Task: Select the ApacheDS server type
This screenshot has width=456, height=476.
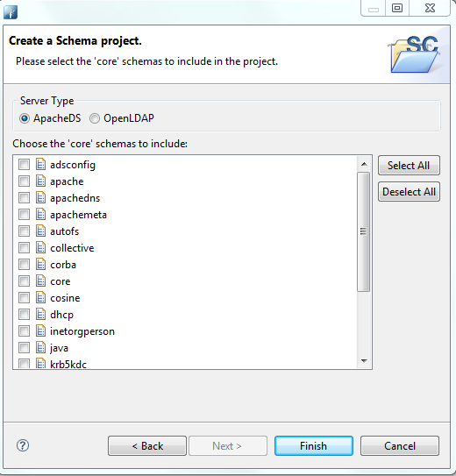Action: point(25,118)
